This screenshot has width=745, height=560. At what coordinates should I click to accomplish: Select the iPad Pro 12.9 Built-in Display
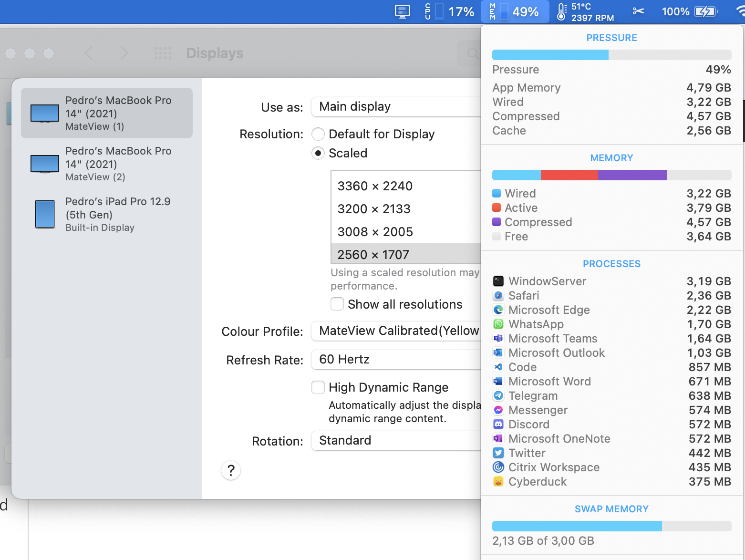[x=107, y=214]
